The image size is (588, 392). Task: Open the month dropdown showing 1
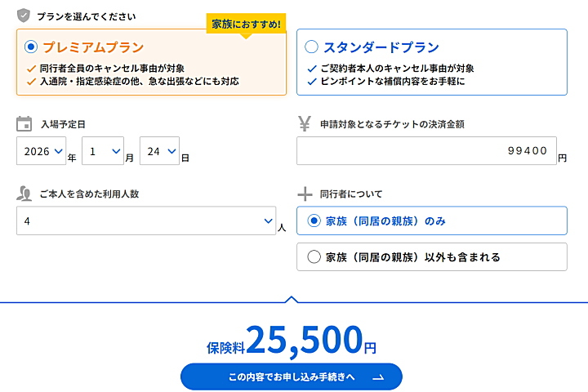(x=103, y=152)
